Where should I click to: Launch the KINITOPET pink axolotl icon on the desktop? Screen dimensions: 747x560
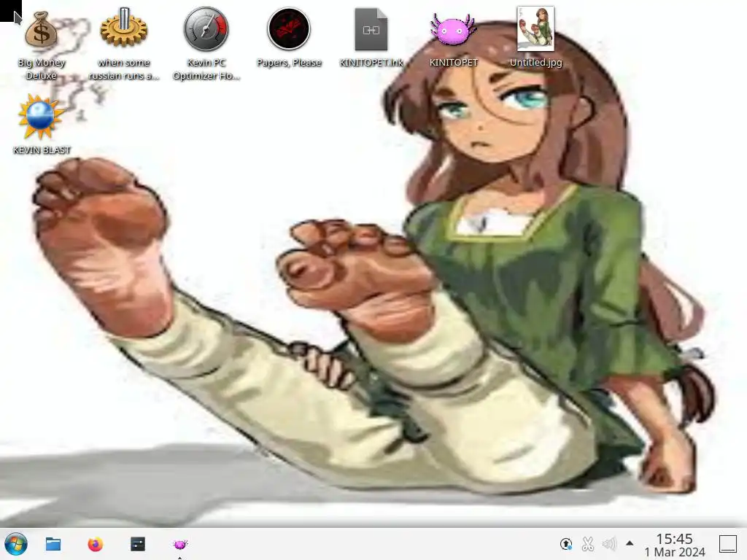tap(453, 29)
